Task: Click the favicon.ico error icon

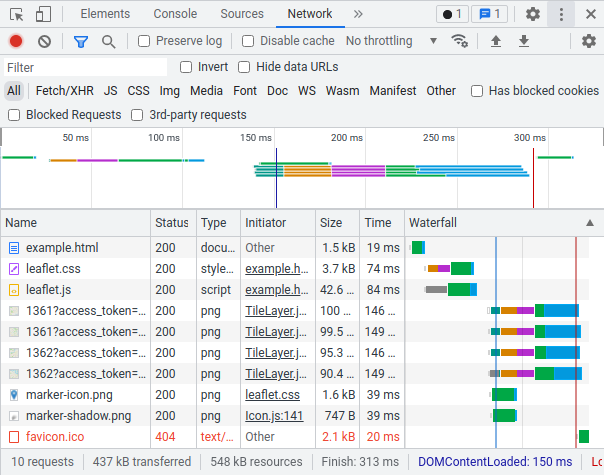Action: click(x=14, y=437)
